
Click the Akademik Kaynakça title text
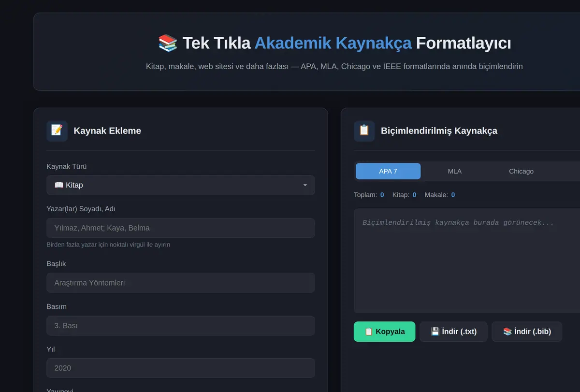click(x=333, y=43)
